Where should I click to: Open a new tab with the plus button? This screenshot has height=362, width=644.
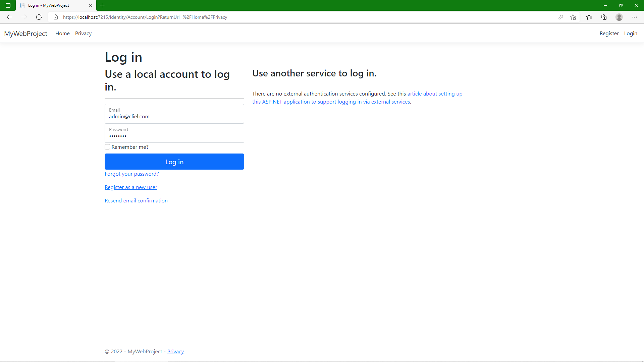pyautogui.click(x=102, y=5)
